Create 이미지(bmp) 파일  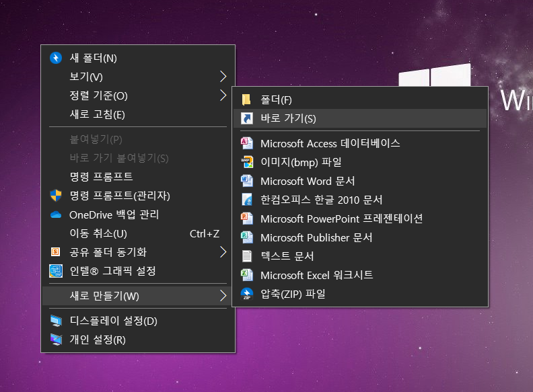pos(360,162)
